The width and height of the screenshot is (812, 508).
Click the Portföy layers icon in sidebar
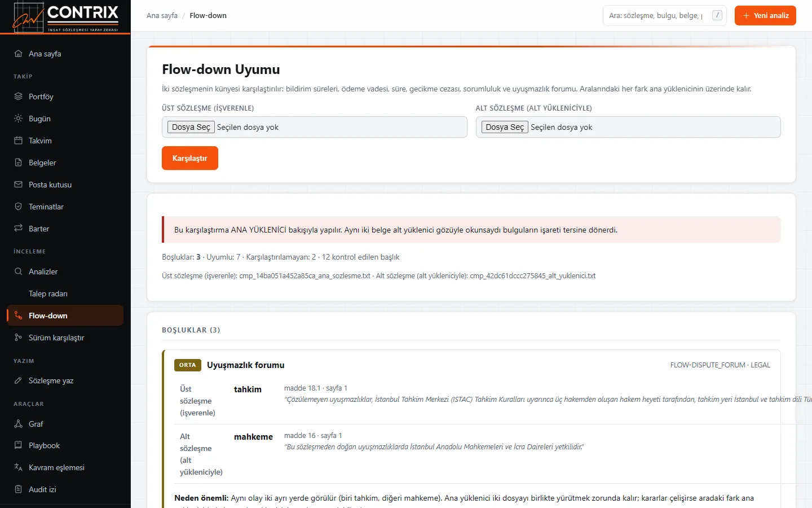18,97
